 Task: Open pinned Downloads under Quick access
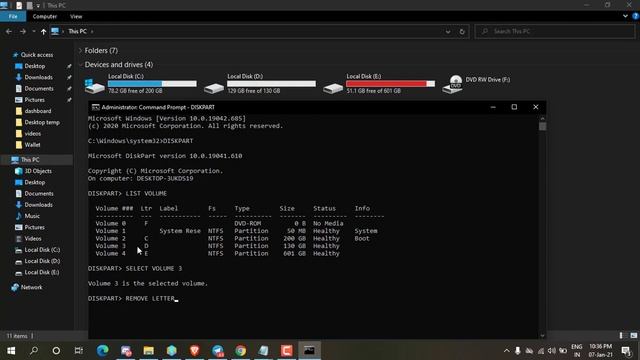[x=38, y=77]
